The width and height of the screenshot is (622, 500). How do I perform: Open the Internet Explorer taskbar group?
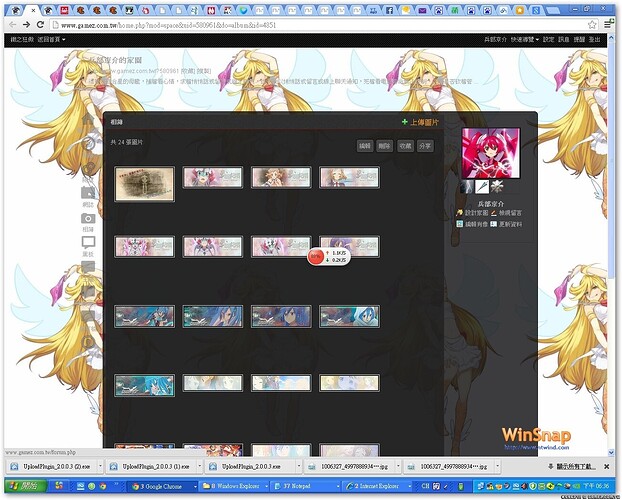click(377, 486)
